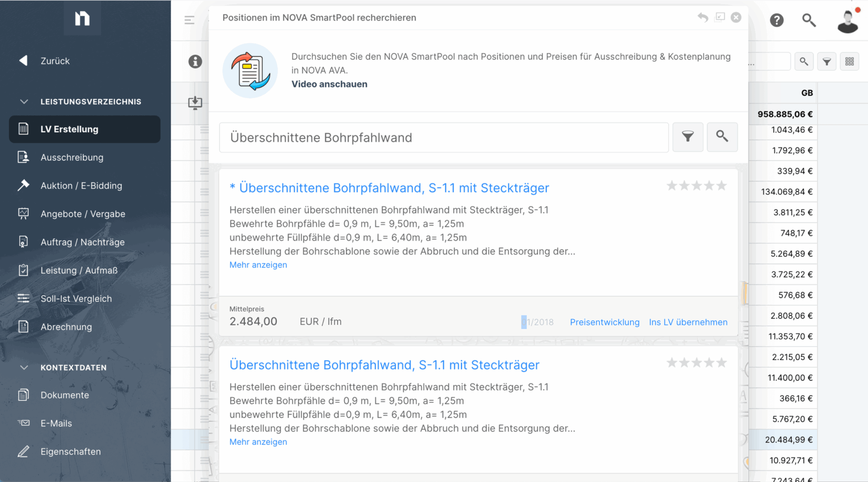Open the help question mark
The height and width of the screenshot is (482, 868).
pyautogui.click(x=776, y=20)
